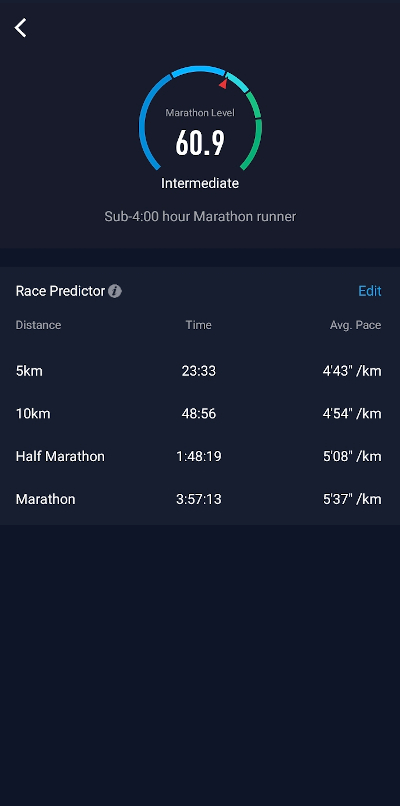The image size is (400, 806).
Task: Go back with the arrow icon
Action: tap(21, 28)
